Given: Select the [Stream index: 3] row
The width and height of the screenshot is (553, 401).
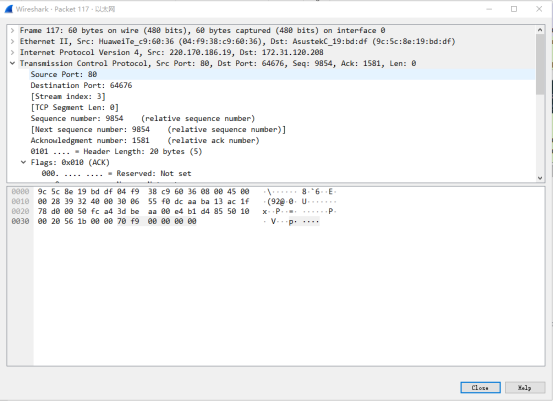Looking at the screenshot, I should tap(282, 96).
